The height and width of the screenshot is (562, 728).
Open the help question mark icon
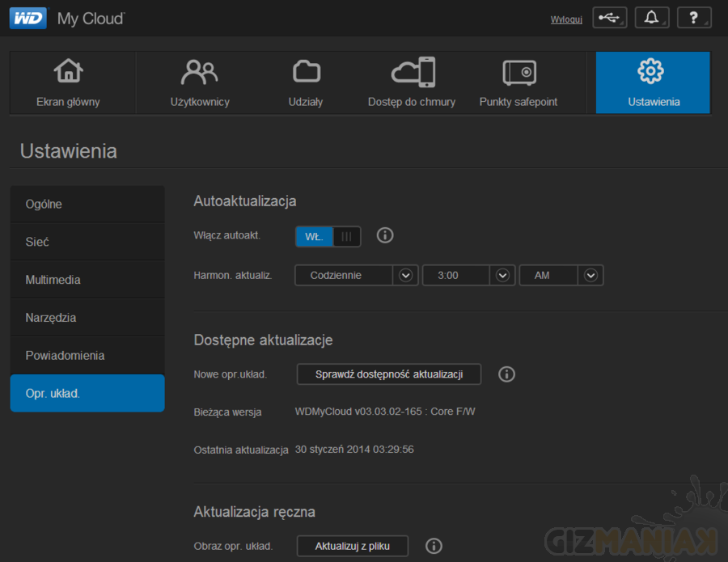pos(693,19)
